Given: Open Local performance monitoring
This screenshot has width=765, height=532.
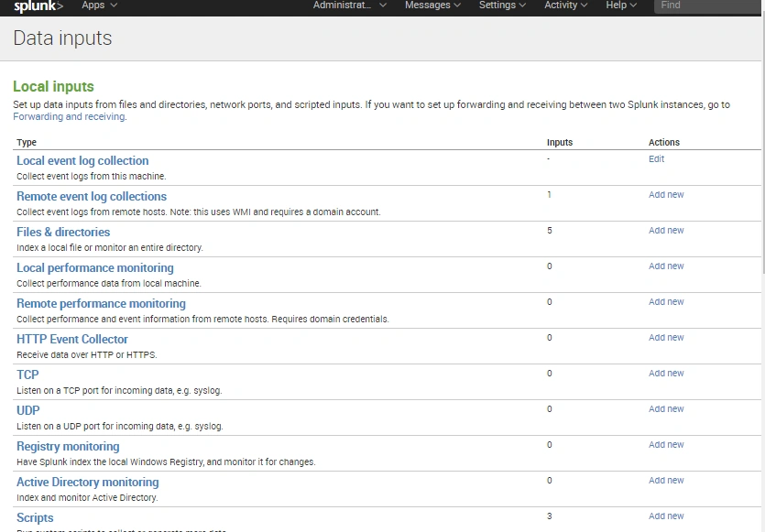Looking at the screenshot, I should pos(95,267).
